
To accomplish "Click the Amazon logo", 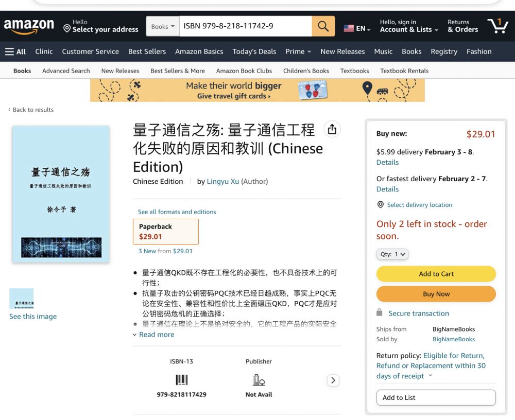I will (29, 26).
